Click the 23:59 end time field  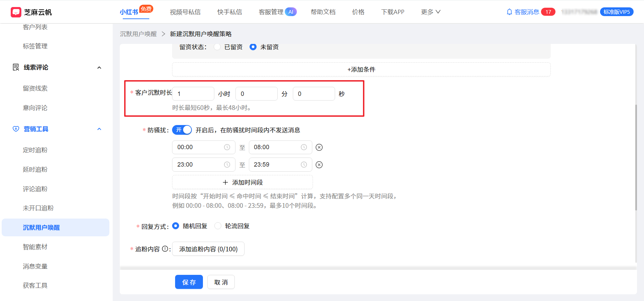point(280,165)
